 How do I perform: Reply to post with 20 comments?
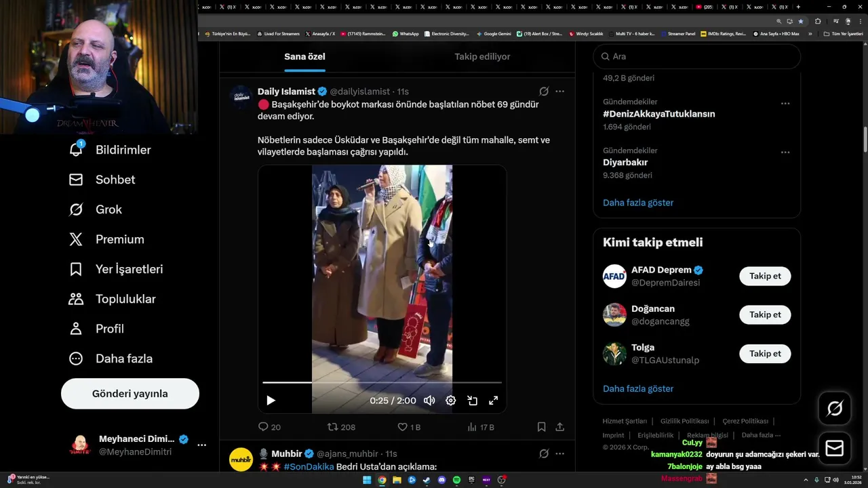coord(269,427)
